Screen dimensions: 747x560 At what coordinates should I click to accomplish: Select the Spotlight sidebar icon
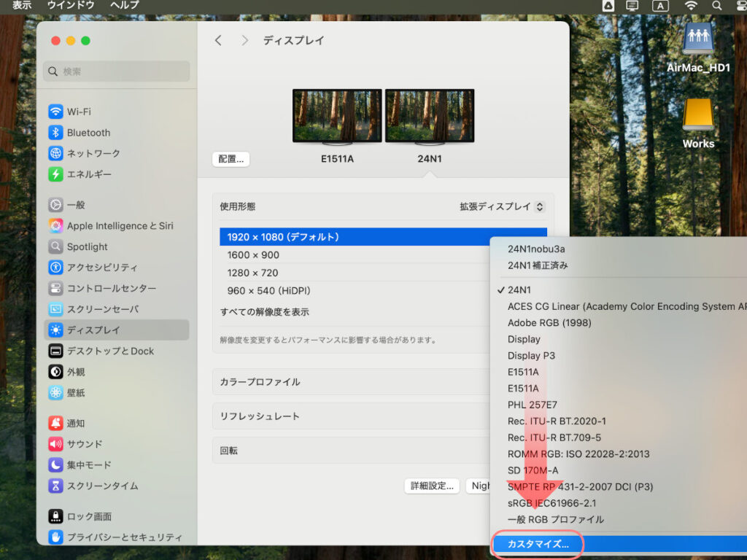(55, 246)
